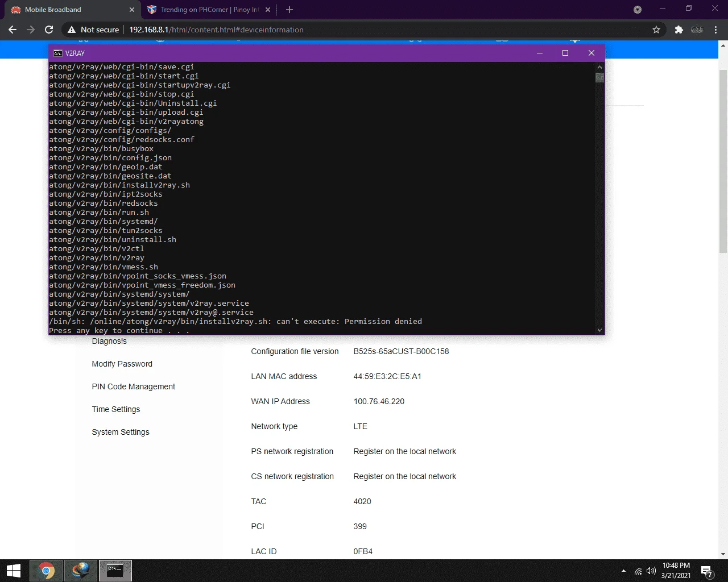Close the Mobile Broadband tab
The width and height of the screenshot is (728, 582).
[x=132, y=10]
